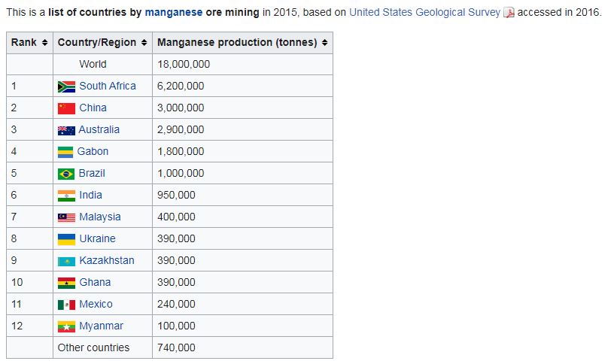This screenshot has height=364, width=614.
Task: Click the China flag icon
Action: (66, 108)
